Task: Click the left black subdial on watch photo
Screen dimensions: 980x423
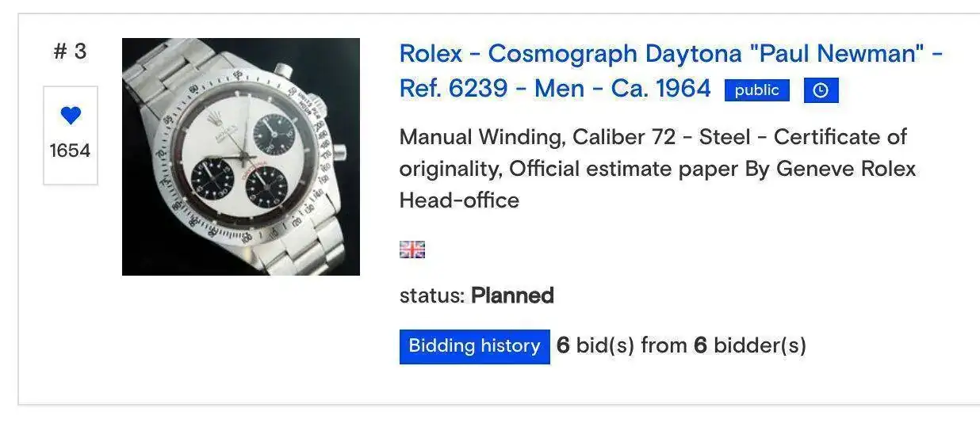Action: tap(212, 179)
